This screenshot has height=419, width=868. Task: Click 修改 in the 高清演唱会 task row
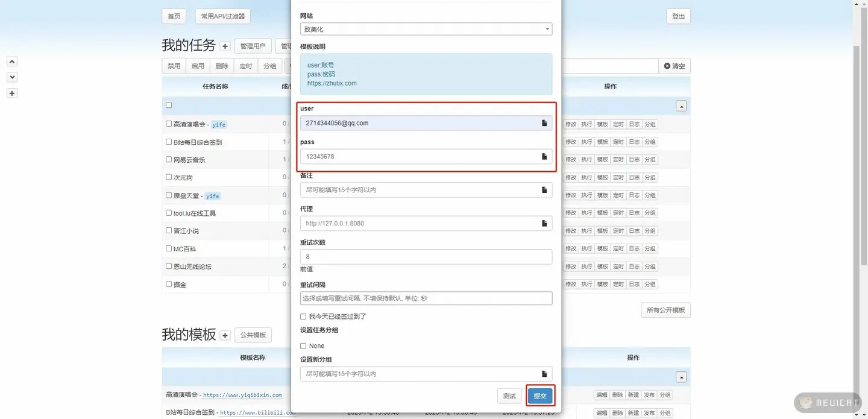tap(571, 124)
